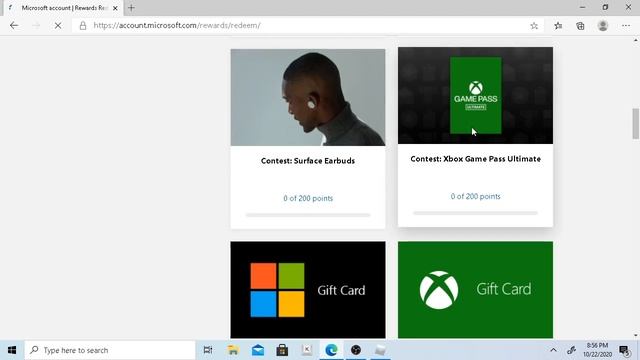Select the Microsoft account Rewards tab
The height and width of the screenshot is (360, 640).
62,8
